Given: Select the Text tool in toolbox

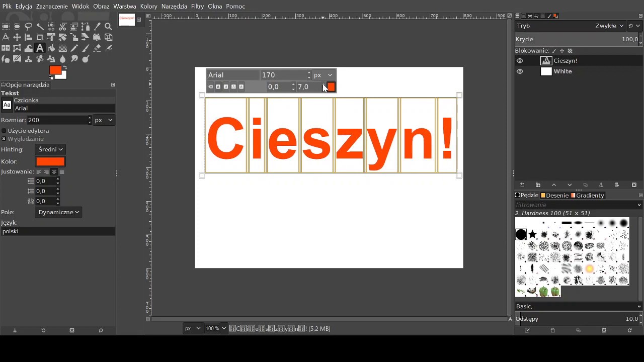Looking at the screenshot, I should (40, 48).
